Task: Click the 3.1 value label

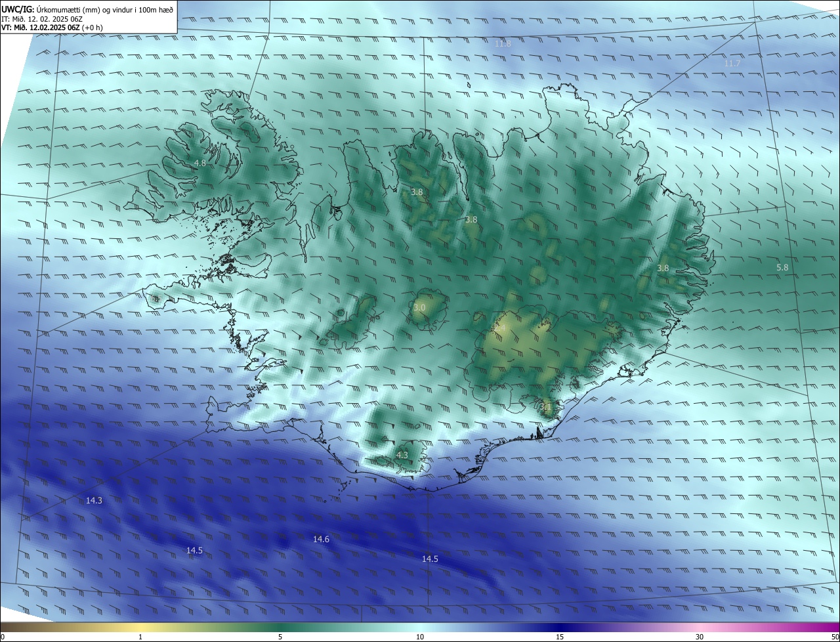Action: (x=545, y=407)
